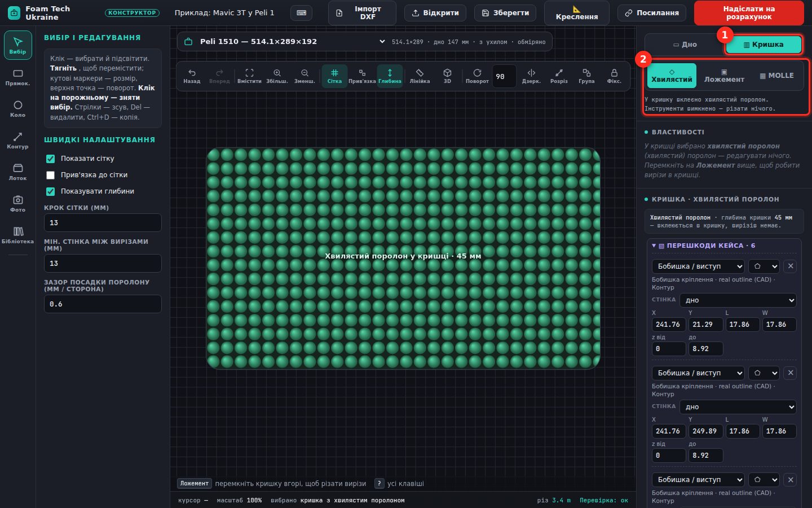812x508 pixels.
Task: Undo with the Назад button
Action: 192,76
